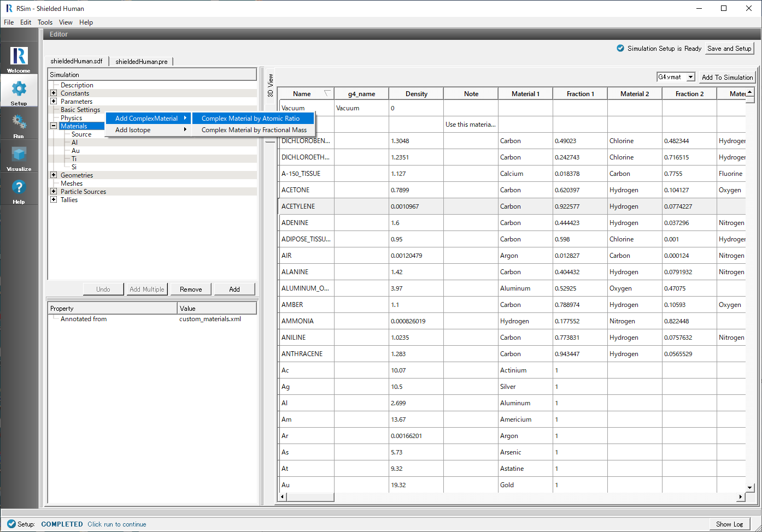Click the Fraction 2 column header
Viewport: 762px width, 532px height.
[x=689, y=93]
